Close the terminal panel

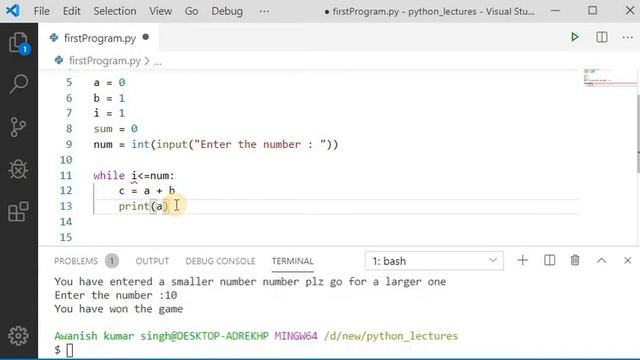[x=628, y=260]
